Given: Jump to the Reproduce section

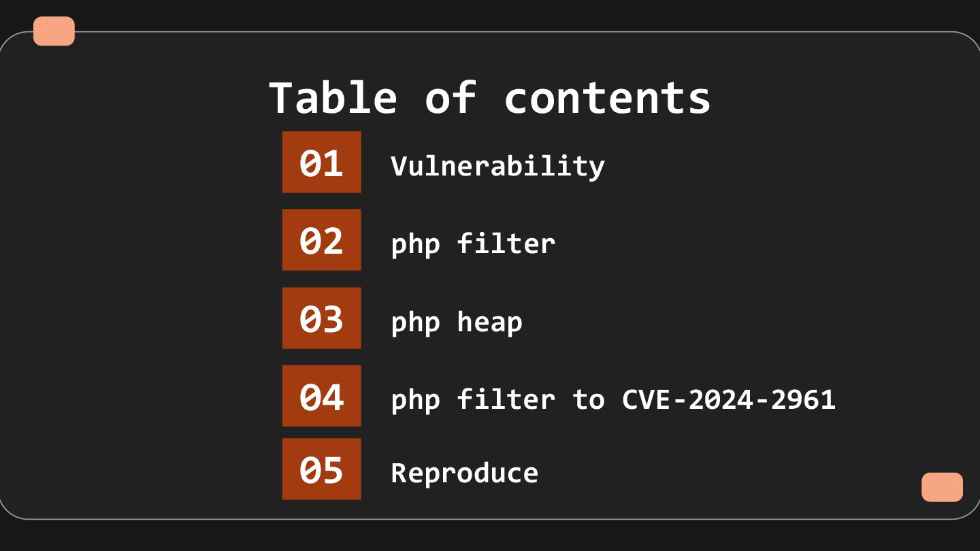Looking at the screenshot, I should coord(464,473).
